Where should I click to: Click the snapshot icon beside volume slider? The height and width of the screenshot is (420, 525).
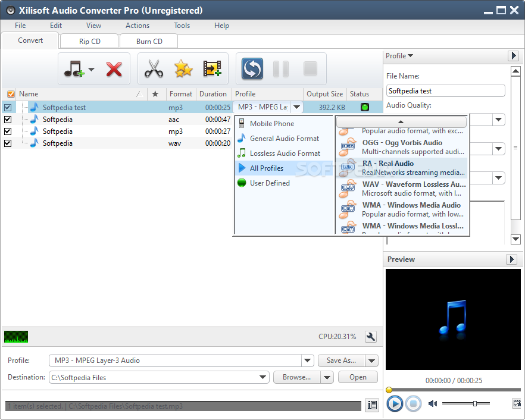point(517,403)
